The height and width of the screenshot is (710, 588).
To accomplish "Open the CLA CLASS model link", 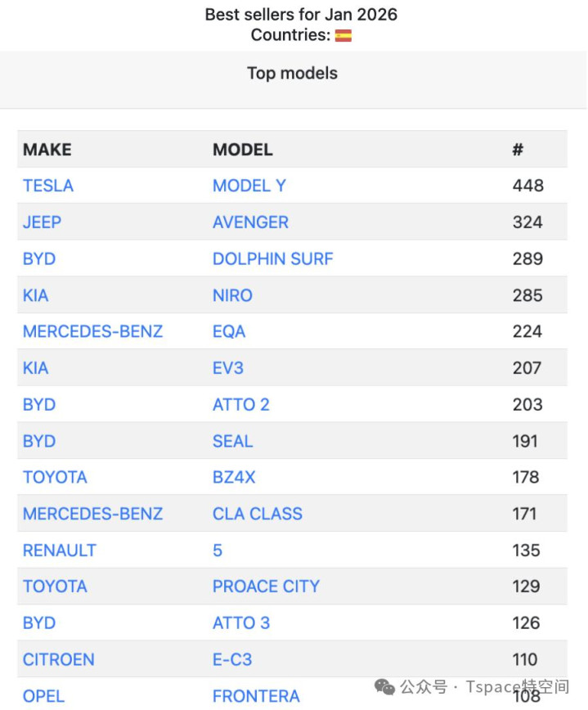I will pos(258,514).
